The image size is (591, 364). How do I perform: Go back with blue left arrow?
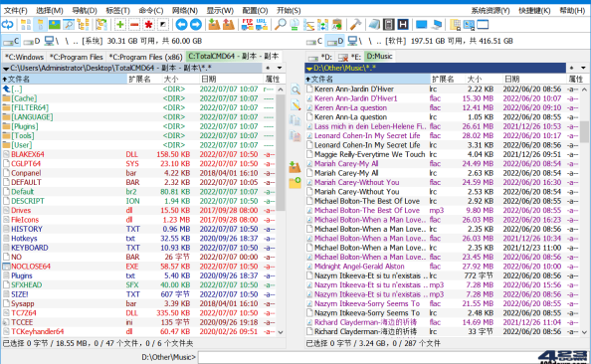[x=181, y=25]
